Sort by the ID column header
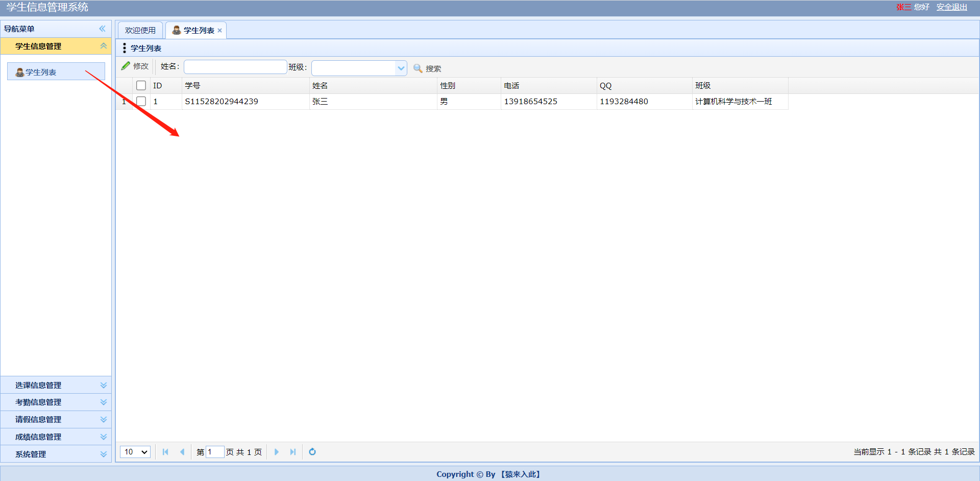This screenshot has height=481, width=980. click(166, 85)
